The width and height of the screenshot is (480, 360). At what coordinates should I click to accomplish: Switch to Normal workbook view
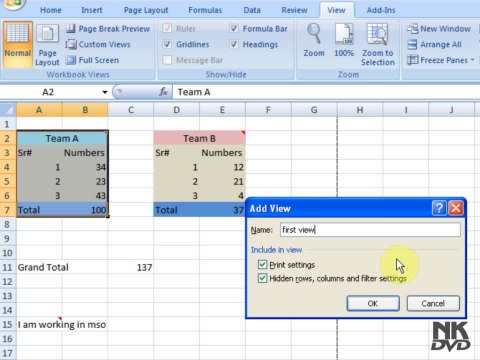[x=18, y=44]
